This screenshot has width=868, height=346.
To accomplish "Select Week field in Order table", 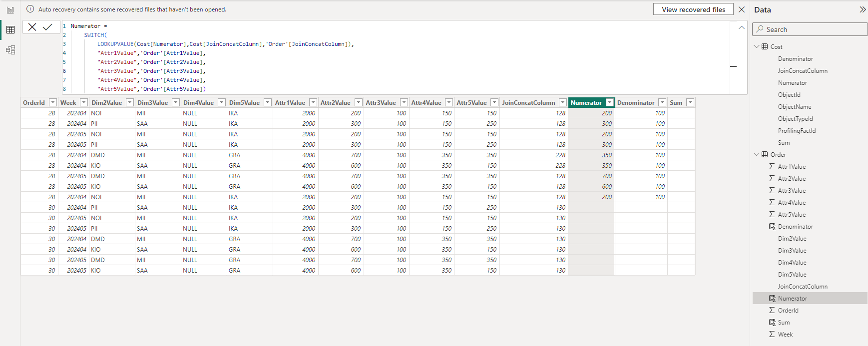I will [785, 335].
